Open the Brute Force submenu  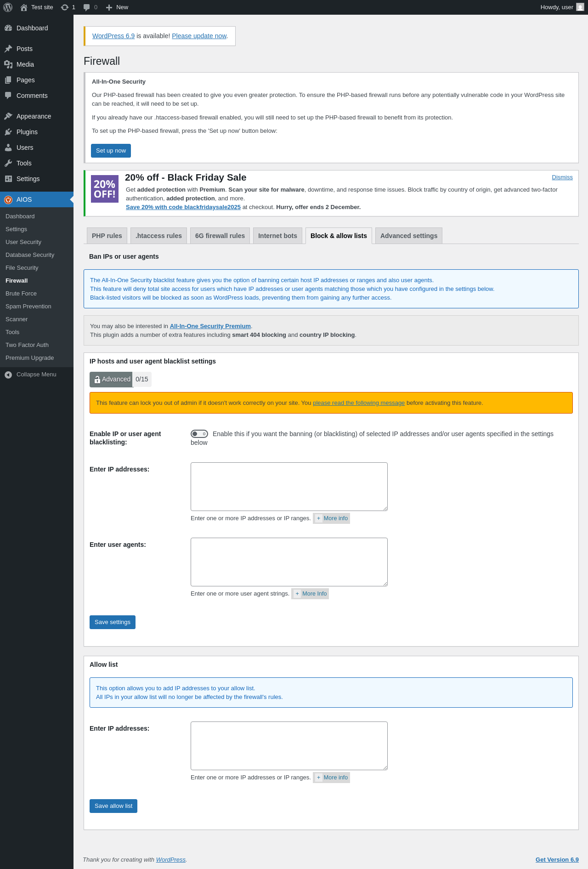coord(37,294)
